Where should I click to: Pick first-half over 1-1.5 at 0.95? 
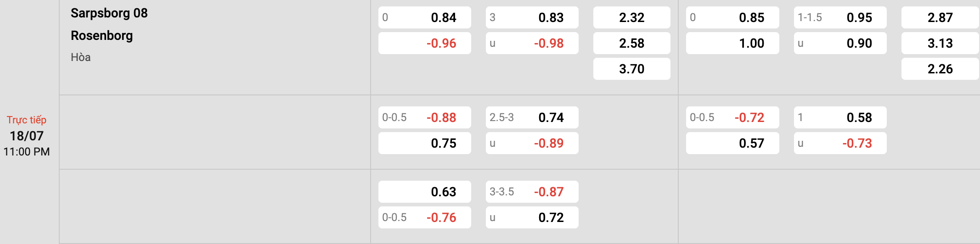click(x=840, y=17)
